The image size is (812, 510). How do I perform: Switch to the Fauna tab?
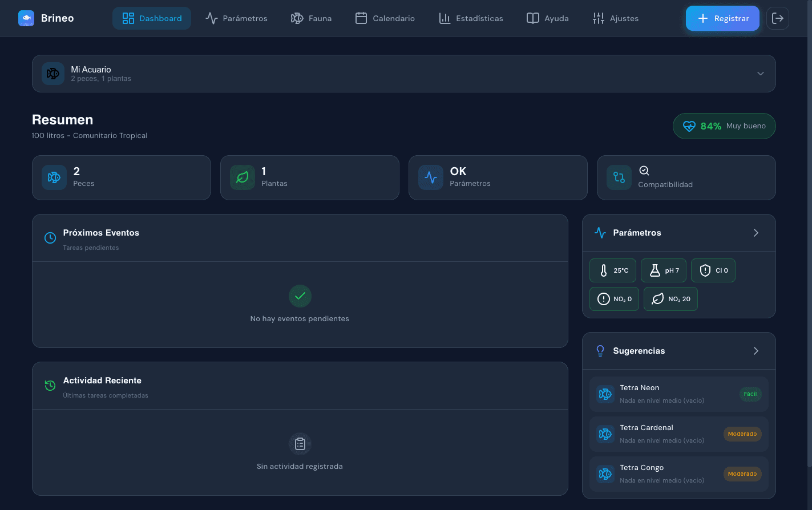pyautogui.click(x=311, y=18)
